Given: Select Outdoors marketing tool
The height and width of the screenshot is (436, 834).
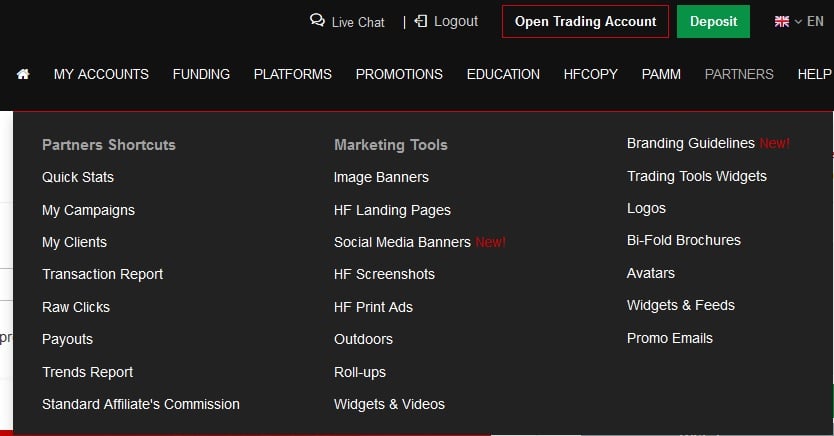Looking at the screenshot, I should pos(363,339).
